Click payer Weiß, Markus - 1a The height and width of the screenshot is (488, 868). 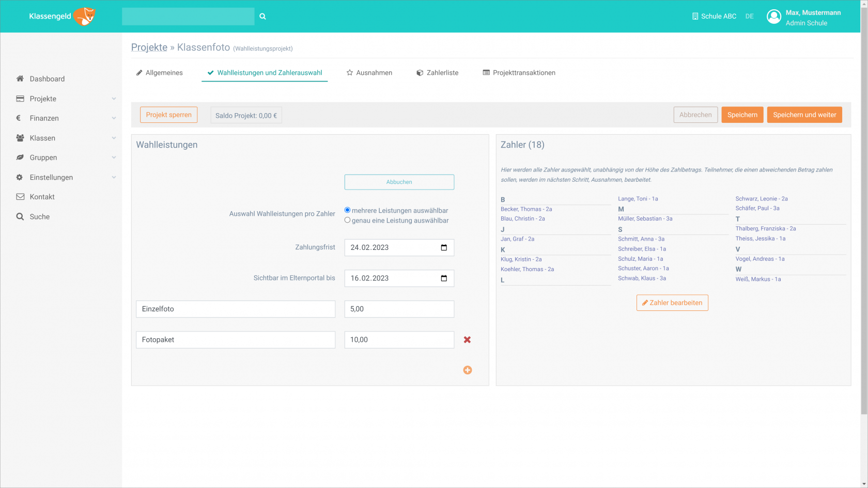coord(758,279)
